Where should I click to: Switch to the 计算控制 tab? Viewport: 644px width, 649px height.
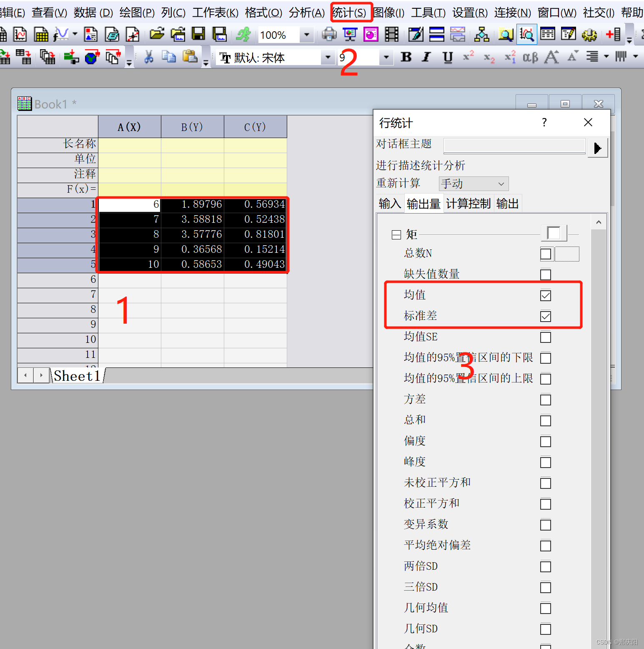468,203
